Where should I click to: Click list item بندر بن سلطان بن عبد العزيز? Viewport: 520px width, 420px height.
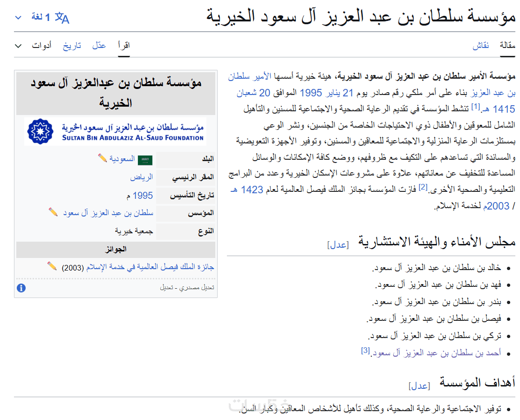click(x=437, y=302)
